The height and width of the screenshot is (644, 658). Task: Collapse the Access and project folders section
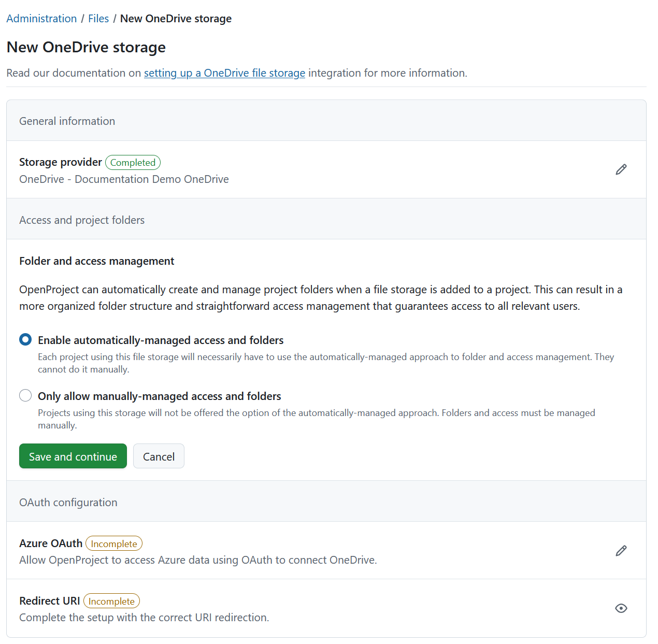click(x=81, y=220)
